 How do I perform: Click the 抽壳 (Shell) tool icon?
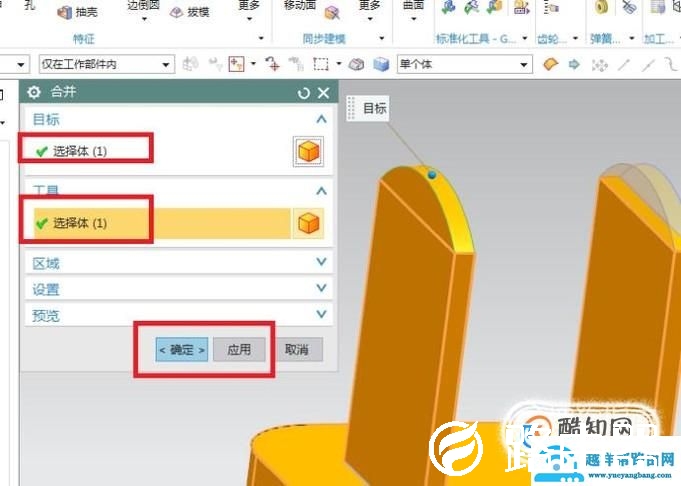click(66, 12)
